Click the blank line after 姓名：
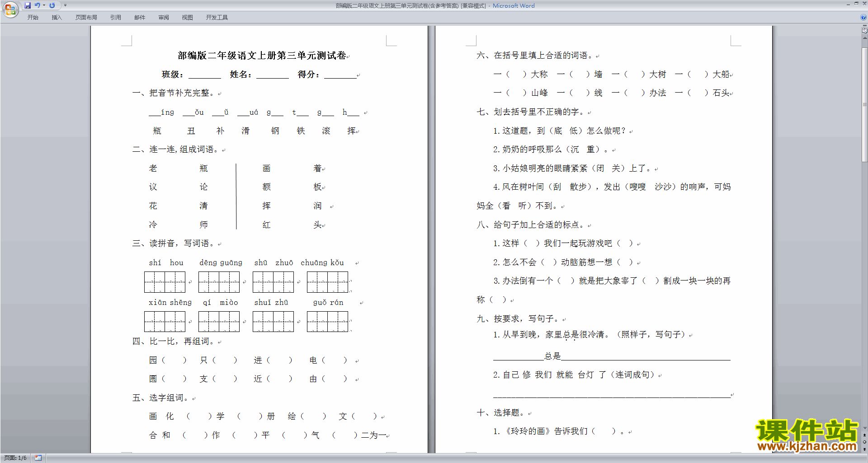868x463 pixels. point(273,75)
